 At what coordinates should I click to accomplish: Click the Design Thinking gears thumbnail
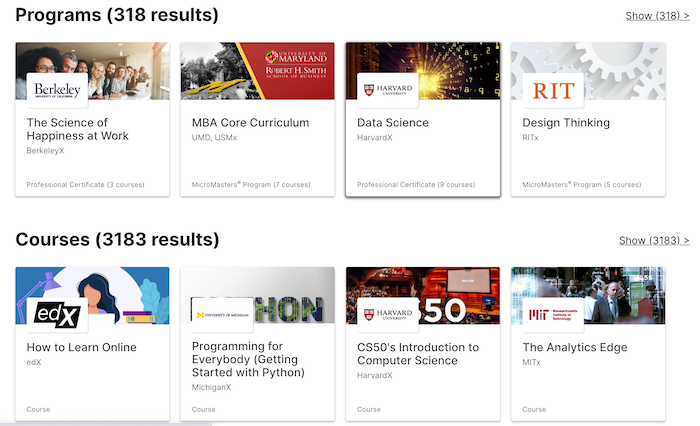[588, 71]
